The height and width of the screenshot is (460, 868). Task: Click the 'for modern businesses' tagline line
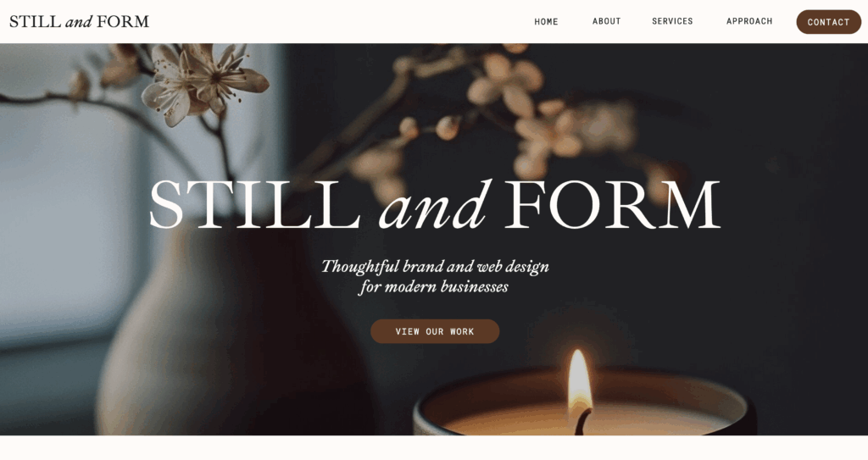pyautogui.click(x=433, y=286)
